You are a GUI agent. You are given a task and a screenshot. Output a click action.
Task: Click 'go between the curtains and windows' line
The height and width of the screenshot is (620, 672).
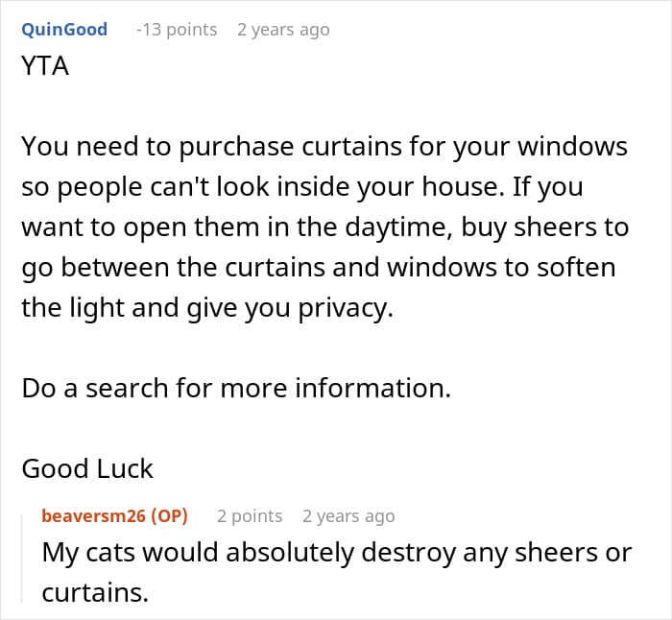pyautogui.click(x=319, y=268)
